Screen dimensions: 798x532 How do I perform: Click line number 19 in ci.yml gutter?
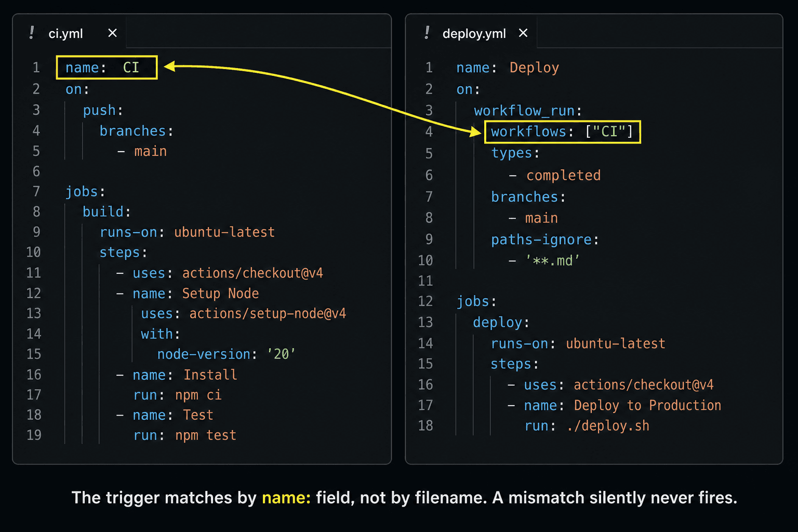34,435
